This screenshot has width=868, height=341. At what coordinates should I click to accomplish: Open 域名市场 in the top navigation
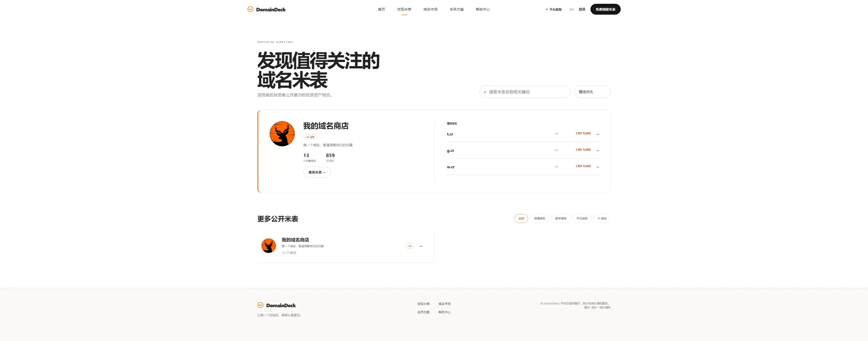pyautogui.click(x=430, y=9)
